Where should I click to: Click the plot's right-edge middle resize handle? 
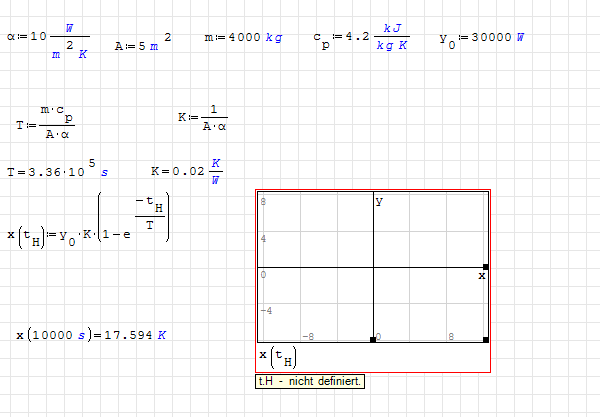[x=486, y=267]
